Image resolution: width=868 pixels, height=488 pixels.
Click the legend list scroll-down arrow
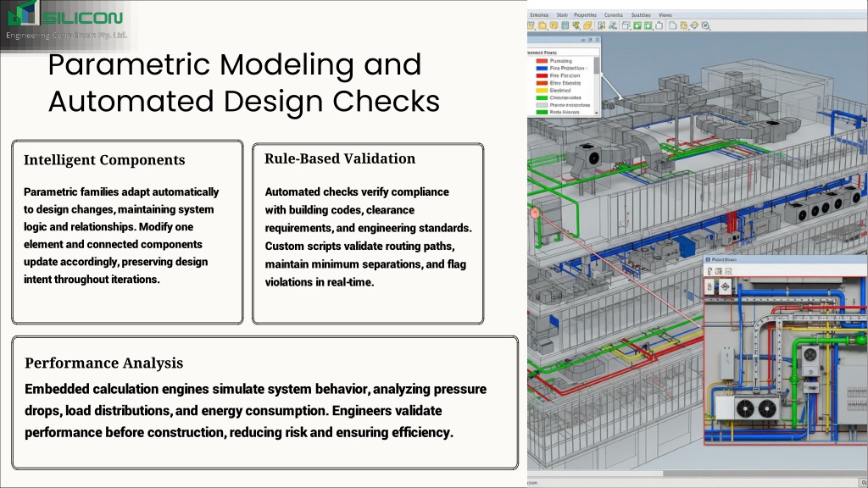pyautogui.click(x=597, y=113)
